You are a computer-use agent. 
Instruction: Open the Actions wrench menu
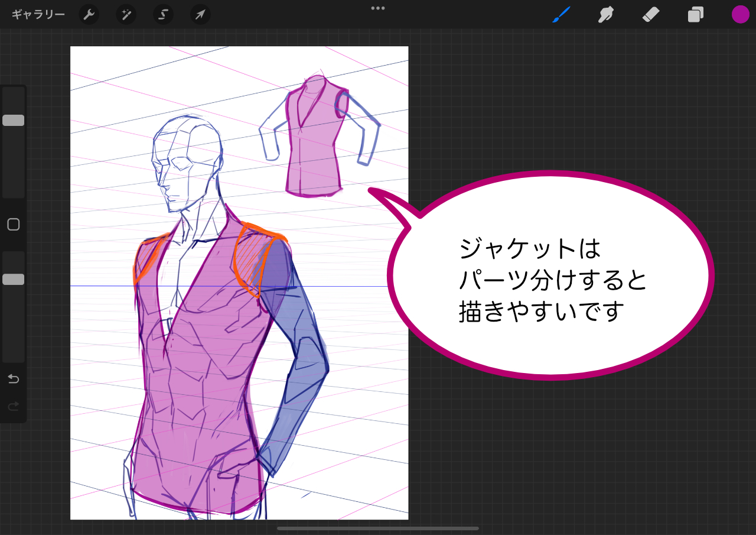pos(89,15)
